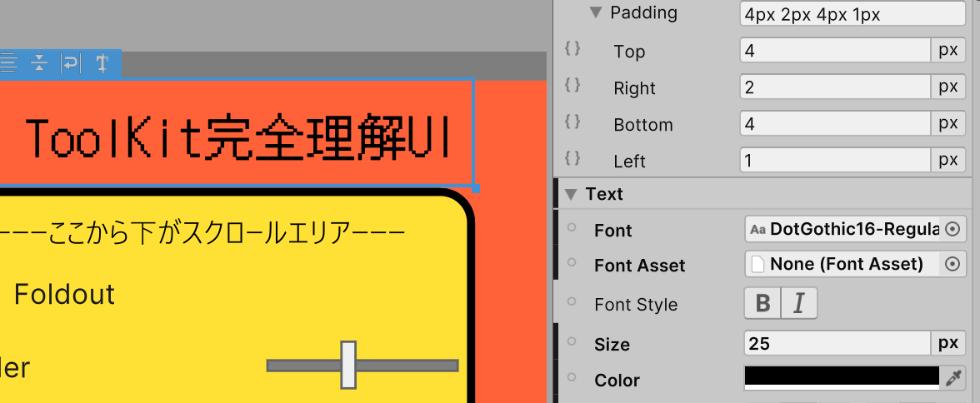Click the binding braces icon beside Right
The image size is (980, 403).
(x=572, y=85)
